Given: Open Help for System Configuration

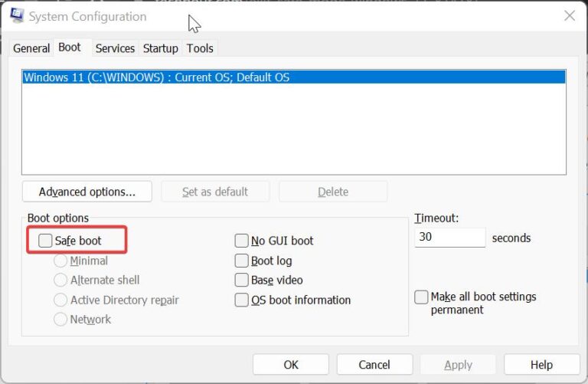Looking at the screenshot, I should [542, 365].
